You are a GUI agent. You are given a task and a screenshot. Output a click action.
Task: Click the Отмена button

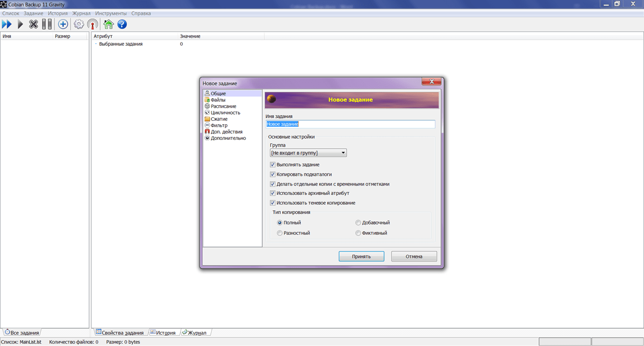[414, 256]
